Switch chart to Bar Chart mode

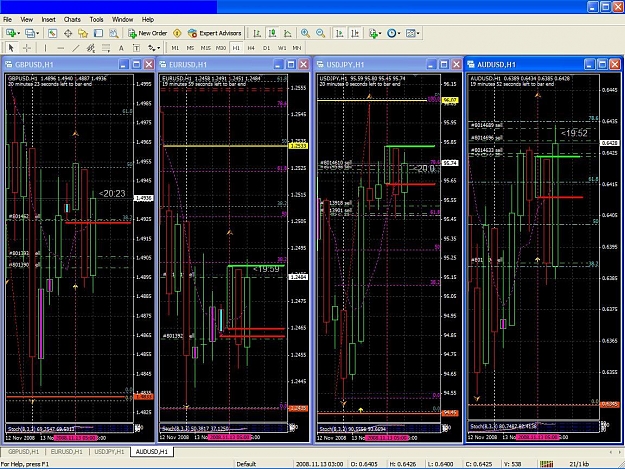pos(257,33)
